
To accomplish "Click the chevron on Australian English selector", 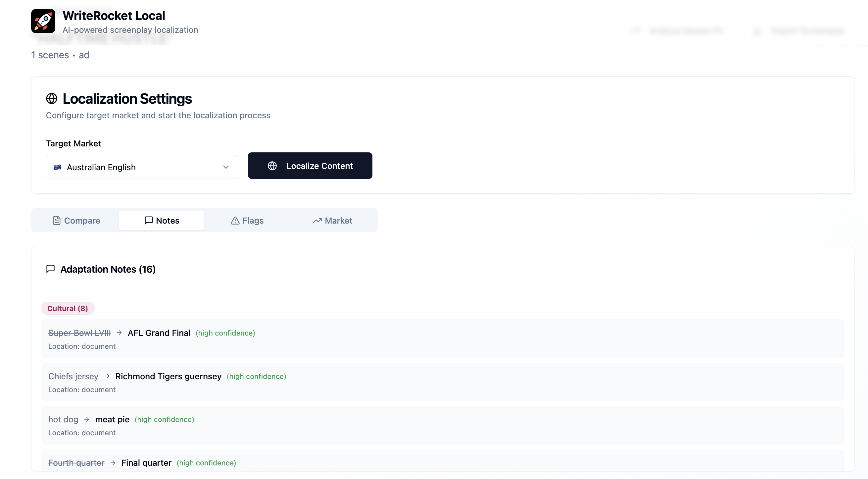I will pos(226,167).
